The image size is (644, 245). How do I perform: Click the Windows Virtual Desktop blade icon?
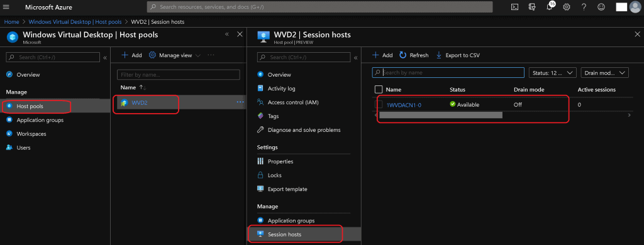(13, 37)
